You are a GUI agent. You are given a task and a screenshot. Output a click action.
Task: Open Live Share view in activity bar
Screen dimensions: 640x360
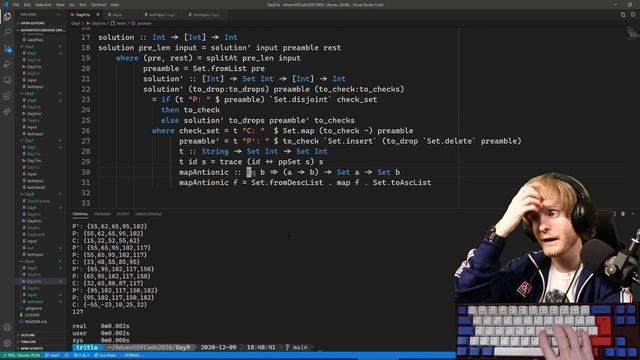(x=7, y=111)
